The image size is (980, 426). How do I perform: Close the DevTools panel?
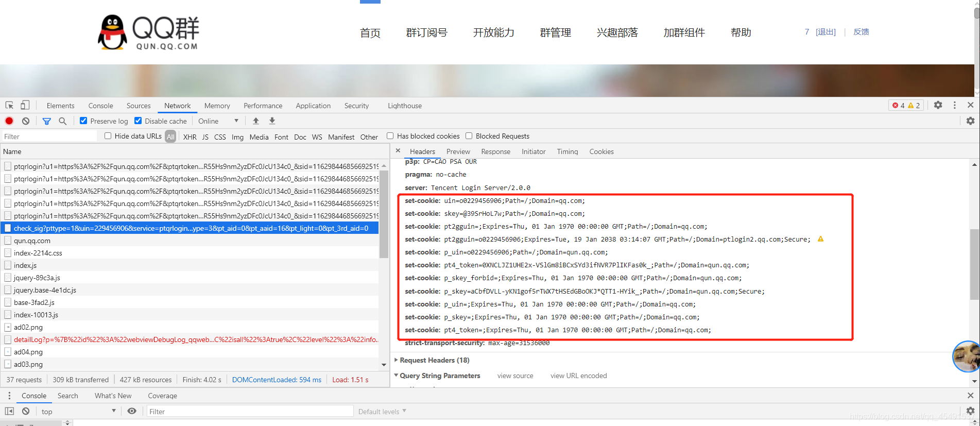point(971,105)
